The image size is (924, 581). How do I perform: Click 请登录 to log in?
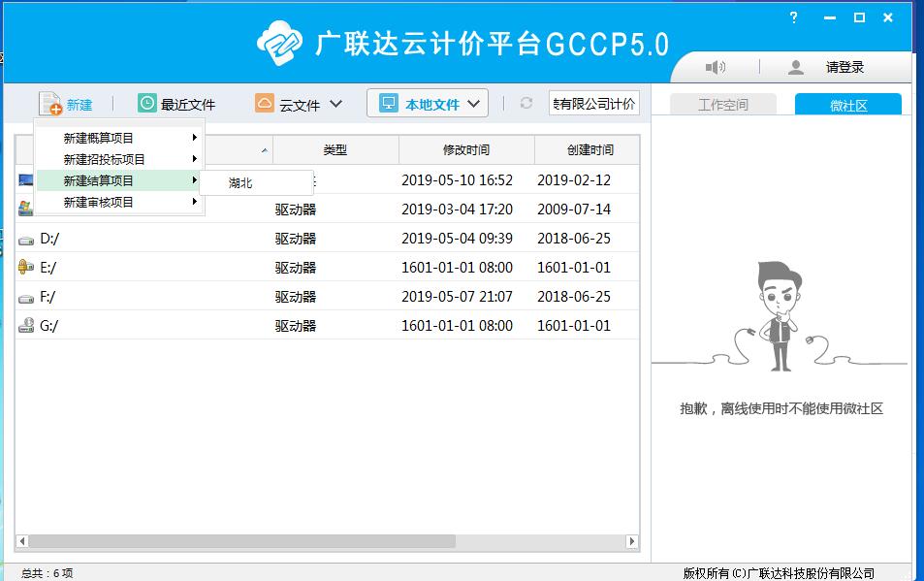coord(844,67)
